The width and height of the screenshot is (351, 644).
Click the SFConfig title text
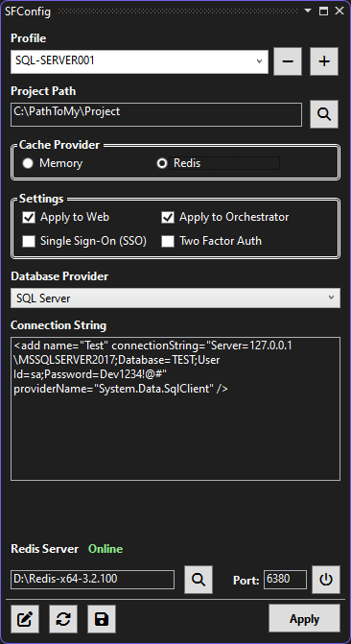point(28,12)
